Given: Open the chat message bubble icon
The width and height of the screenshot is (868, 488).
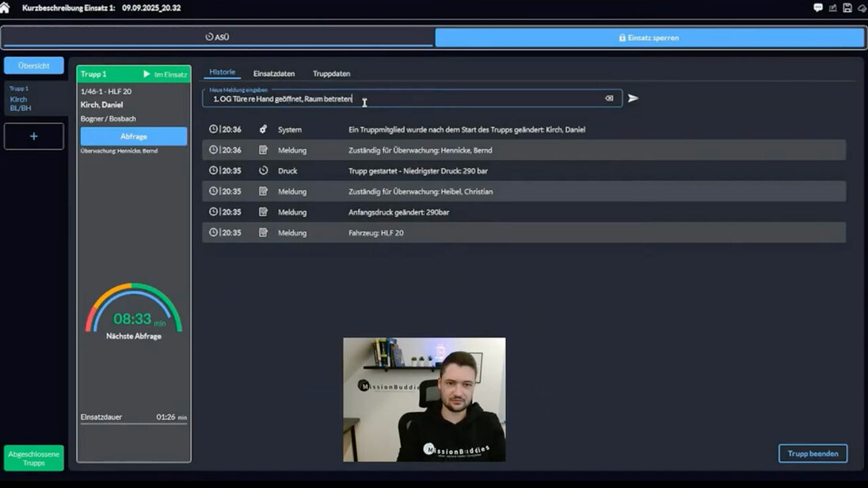Looking at the screenshot, I should pyautogui.click(x=818, y=8).
